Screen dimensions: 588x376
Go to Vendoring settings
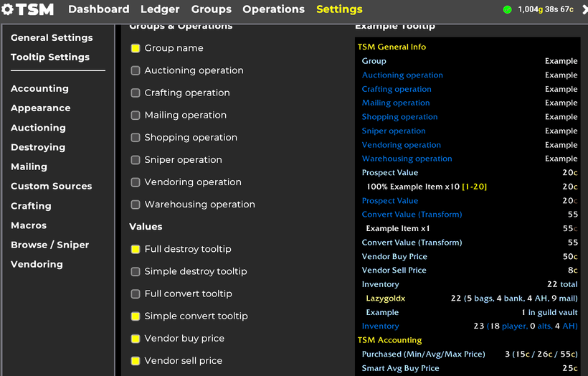(37, 264)
